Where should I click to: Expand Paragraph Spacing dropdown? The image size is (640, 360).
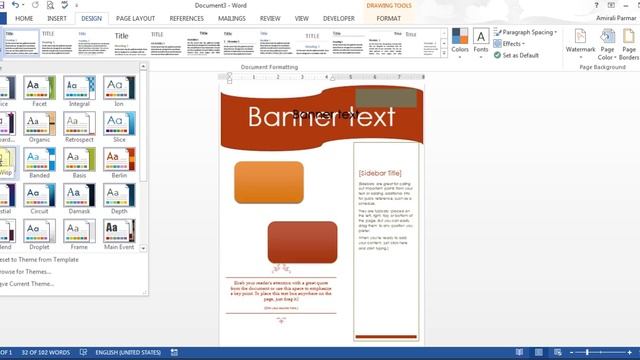tap(525, 32)
